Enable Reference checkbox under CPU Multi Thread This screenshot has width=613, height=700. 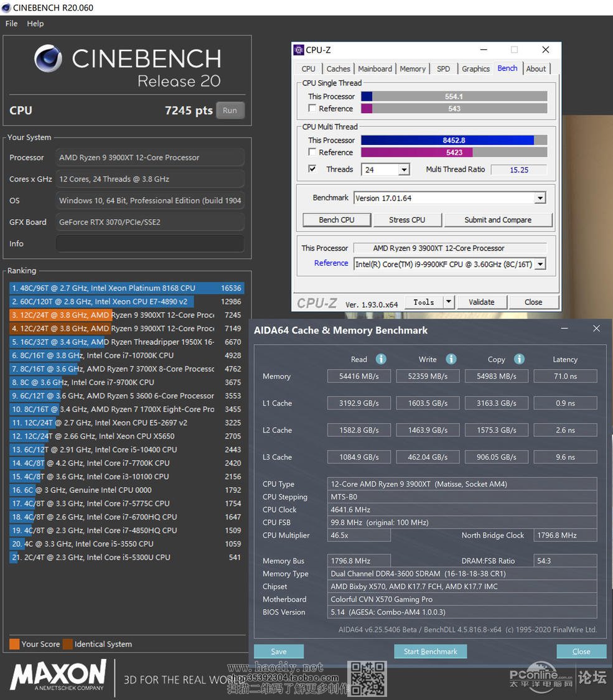pyautogui.click(x=312, y=152)
